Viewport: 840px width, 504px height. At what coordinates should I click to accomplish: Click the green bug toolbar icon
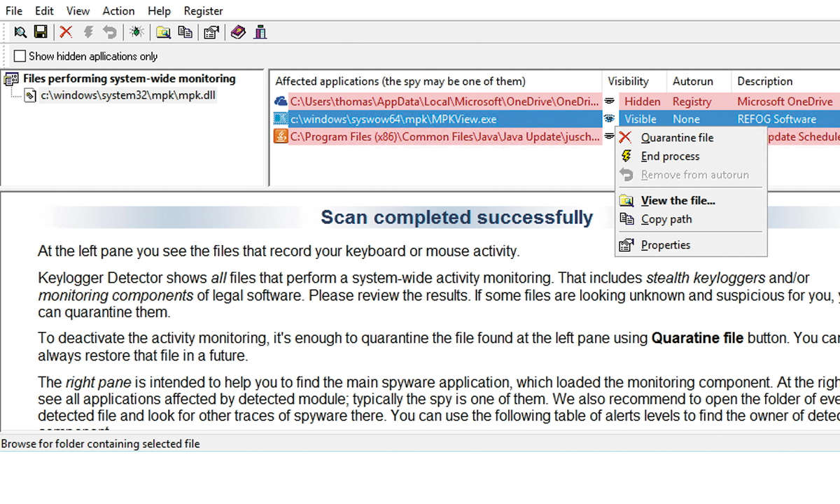point(136,31)
